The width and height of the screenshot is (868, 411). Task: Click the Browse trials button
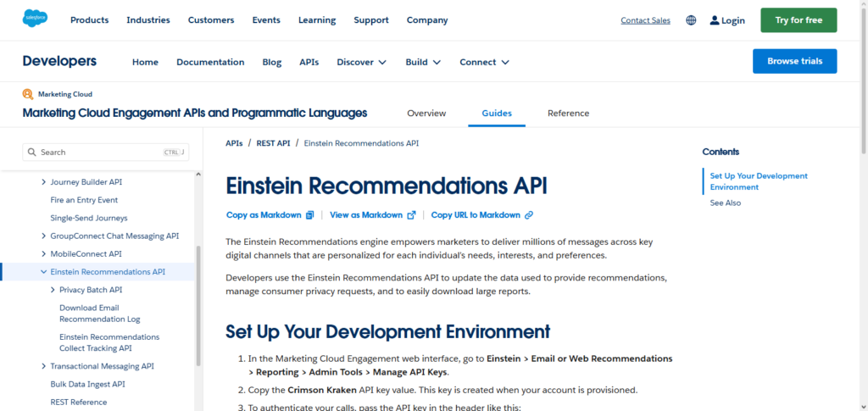click(795, 61)
